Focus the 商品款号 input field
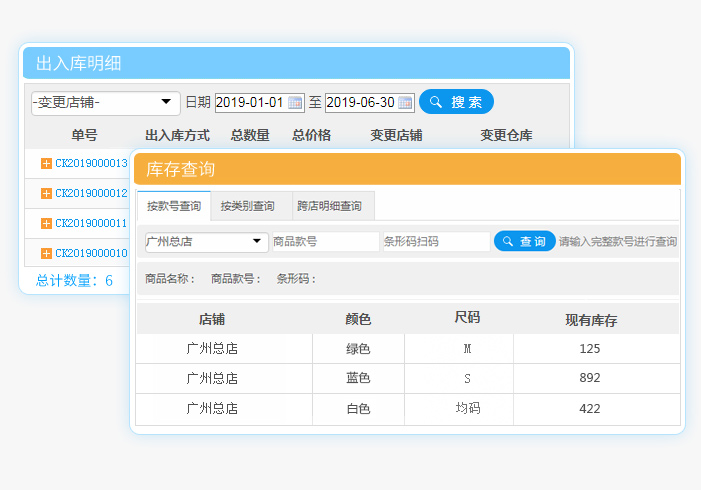The height and width of the screenshot is (490, 701). click(x=324, y=241)
